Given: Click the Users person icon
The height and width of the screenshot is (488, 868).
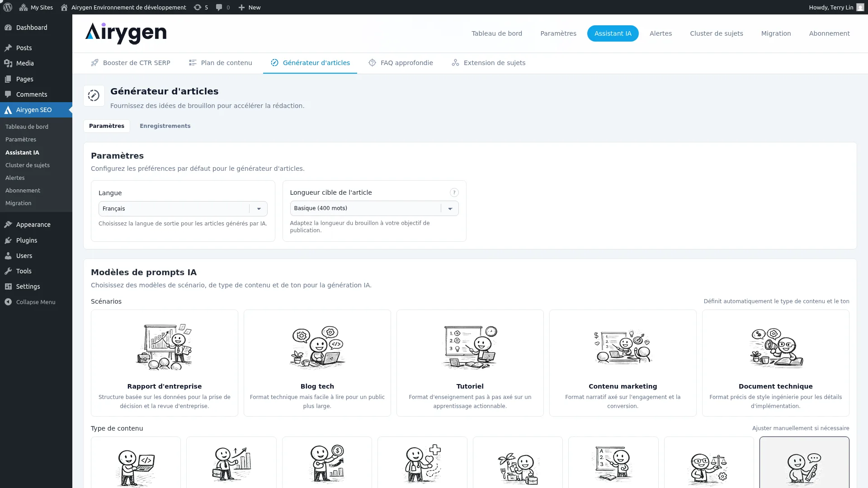Looking at the screenshot, I should point(8,256).
